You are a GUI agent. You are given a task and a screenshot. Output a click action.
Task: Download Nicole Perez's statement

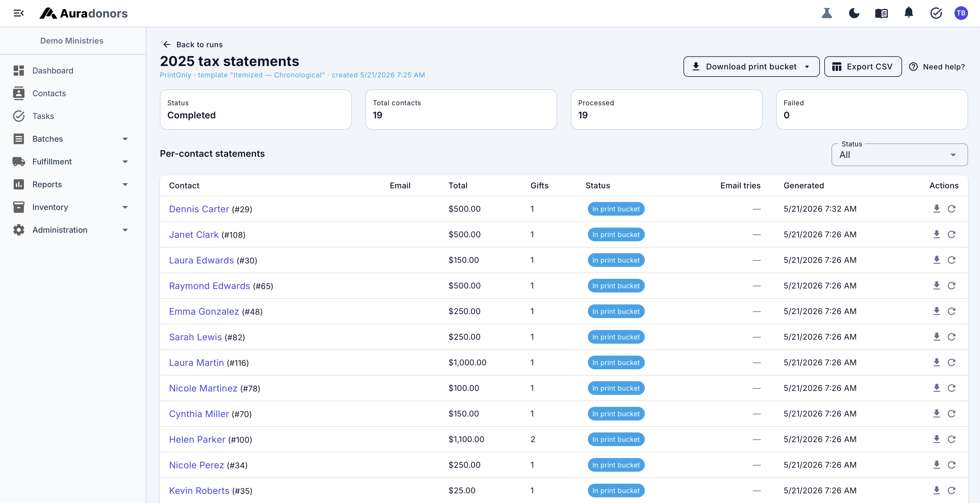pos(937,465)
